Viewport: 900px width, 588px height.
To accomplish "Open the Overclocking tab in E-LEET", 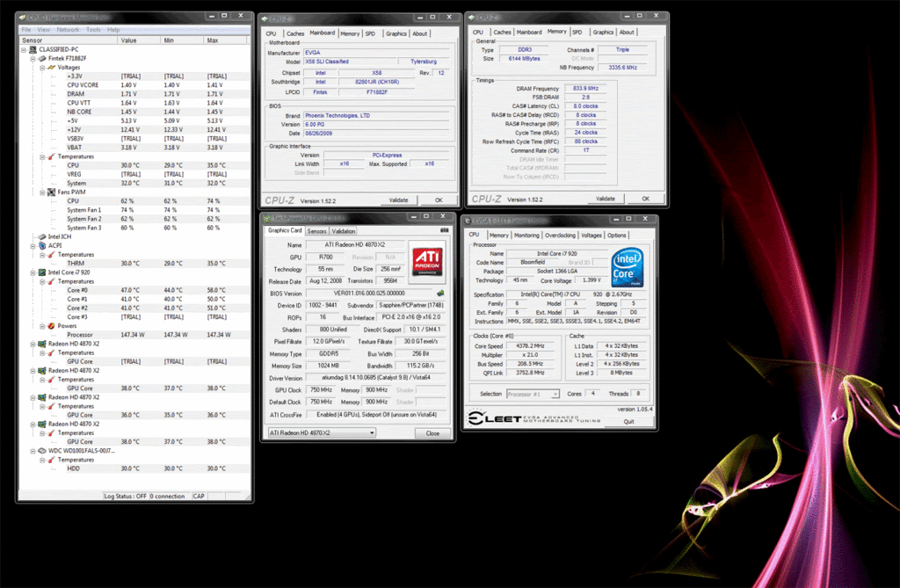I will pyautogui.click(x=560, y=236).
